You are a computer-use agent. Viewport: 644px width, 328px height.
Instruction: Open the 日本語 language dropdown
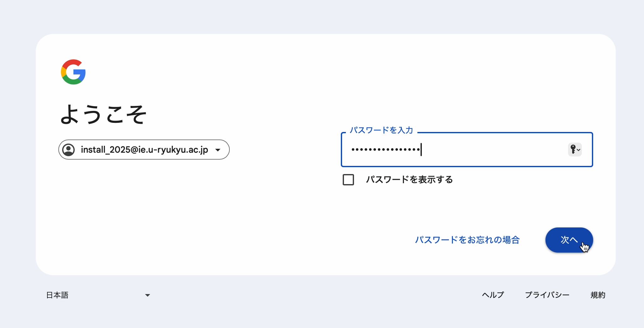click(98, 295)
